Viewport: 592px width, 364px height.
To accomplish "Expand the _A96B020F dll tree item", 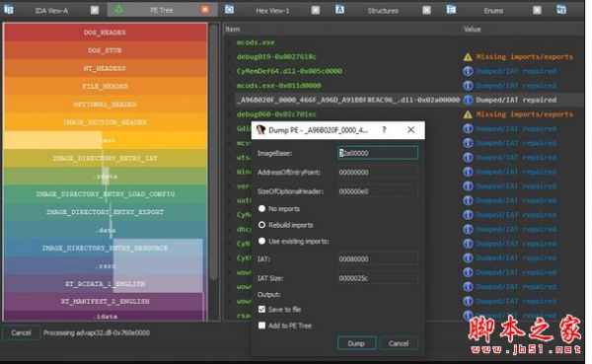I will (229, 100).
